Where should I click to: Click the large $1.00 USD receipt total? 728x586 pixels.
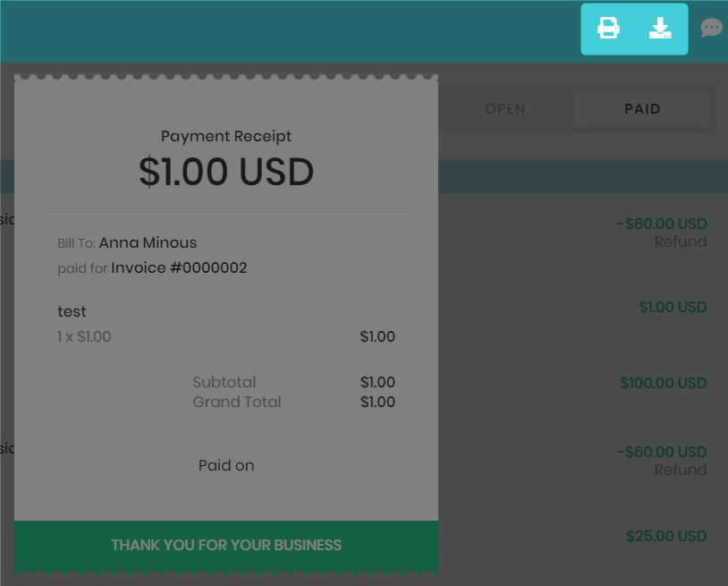(x=226, y=172)
